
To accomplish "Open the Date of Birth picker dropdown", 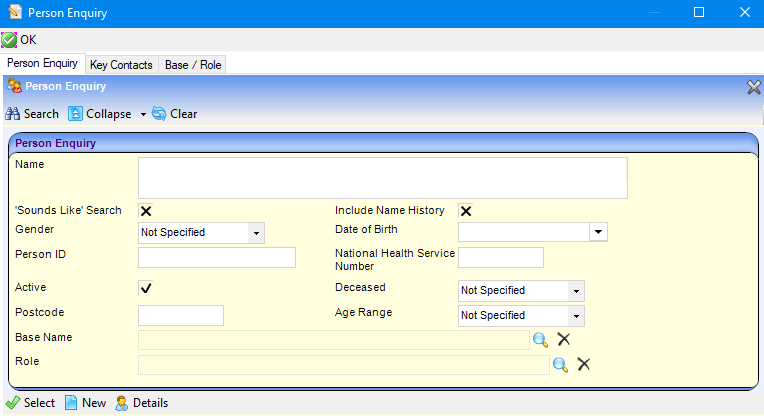I will [x=598, y=233].
